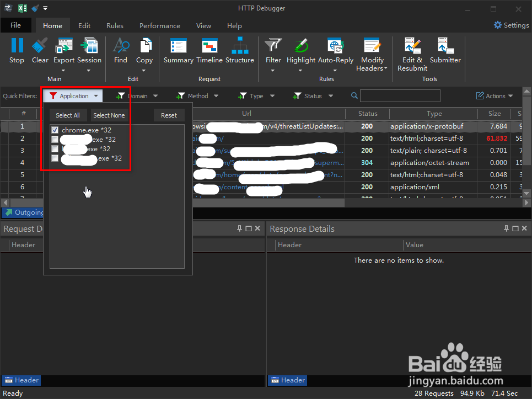Open the File menu

coord(15,25)
